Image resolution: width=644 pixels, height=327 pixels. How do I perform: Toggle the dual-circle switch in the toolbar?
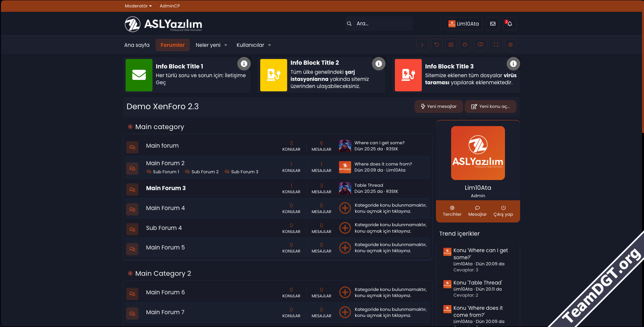point(480,45)
